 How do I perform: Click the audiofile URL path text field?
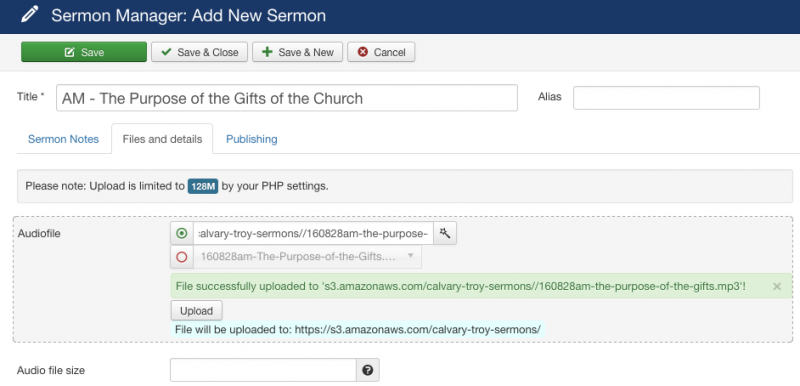tap(313, 234)
